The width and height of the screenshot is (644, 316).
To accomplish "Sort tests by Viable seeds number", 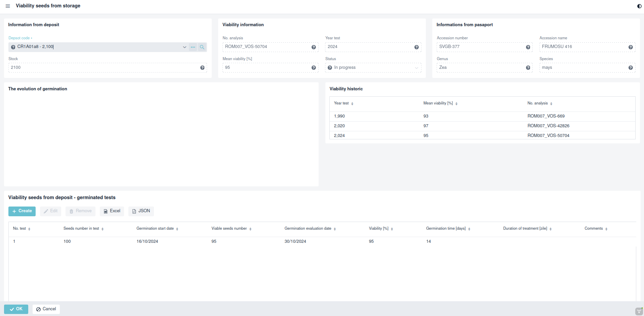I will (250, 229).
